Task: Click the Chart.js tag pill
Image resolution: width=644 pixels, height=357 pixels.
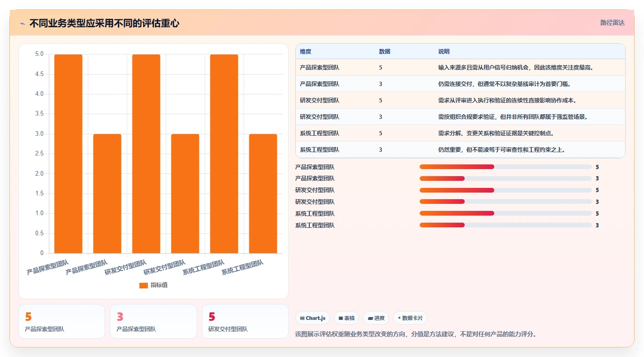Action: pyautogui.click(x=313, y=318)
